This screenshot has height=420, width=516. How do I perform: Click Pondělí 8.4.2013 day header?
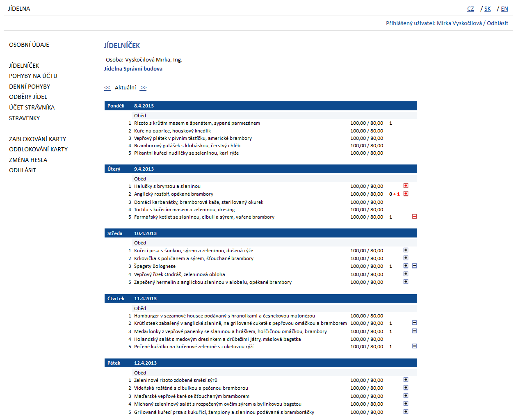pyautogui.click(x=261, y=106)
